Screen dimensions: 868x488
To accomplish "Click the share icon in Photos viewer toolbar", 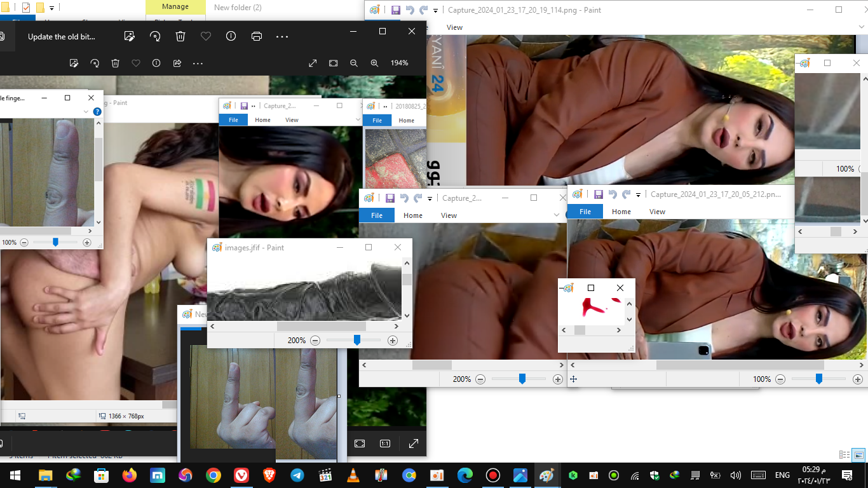I will tap(177, 63).
